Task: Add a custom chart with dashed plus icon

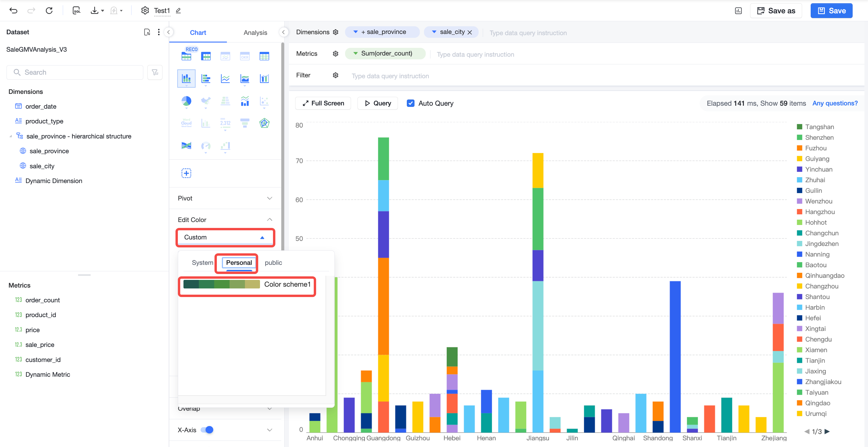Action: pyautogui.click(x=186, y=173)
